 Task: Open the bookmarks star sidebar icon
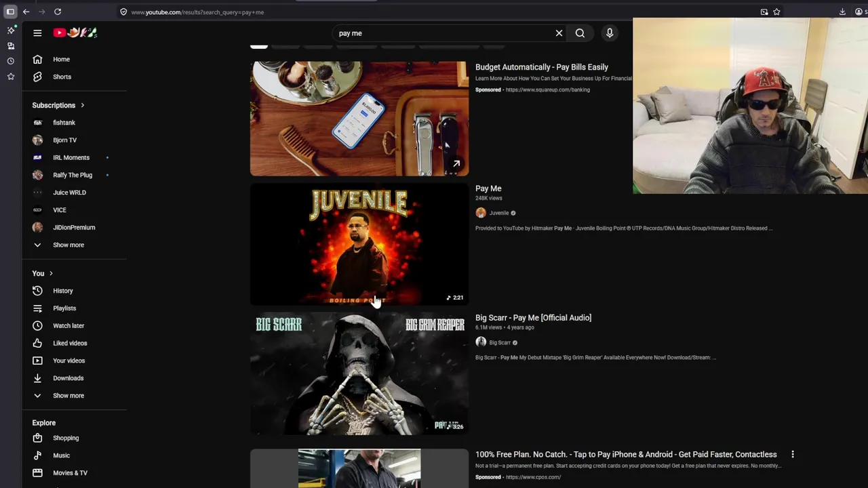[x=11, y=77]
